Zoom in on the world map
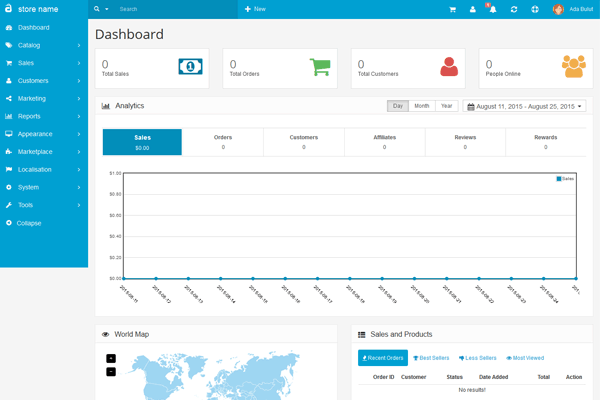This screenshot has width=600, height=400. 111,359
